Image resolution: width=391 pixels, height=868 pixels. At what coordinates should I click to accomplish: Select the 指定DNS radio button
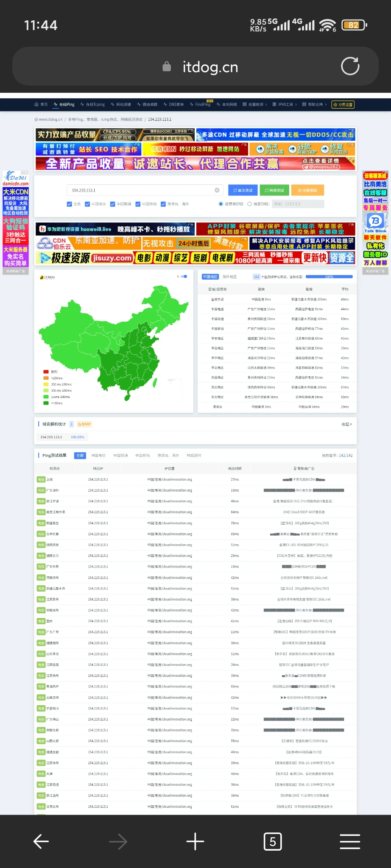click(250, 204)
